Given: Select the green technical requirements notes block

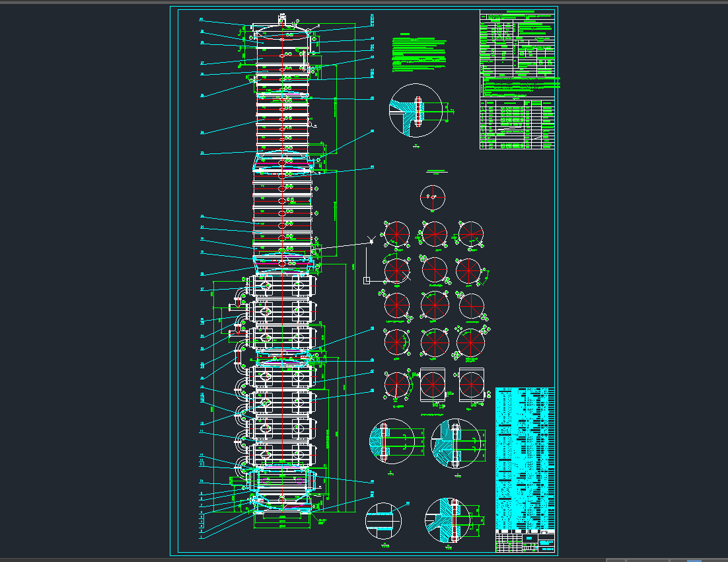Looking at the screenshot, I should pos(419,54).
